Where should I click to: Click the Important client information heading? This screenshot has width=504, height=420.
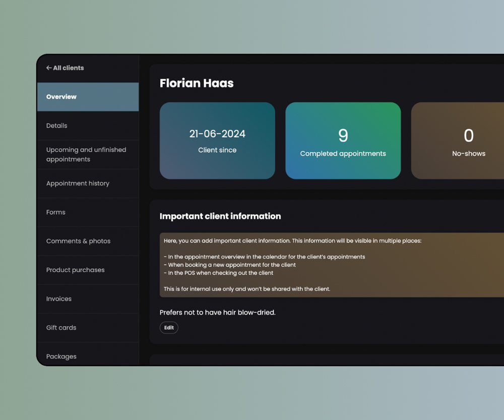pos(220,216)
